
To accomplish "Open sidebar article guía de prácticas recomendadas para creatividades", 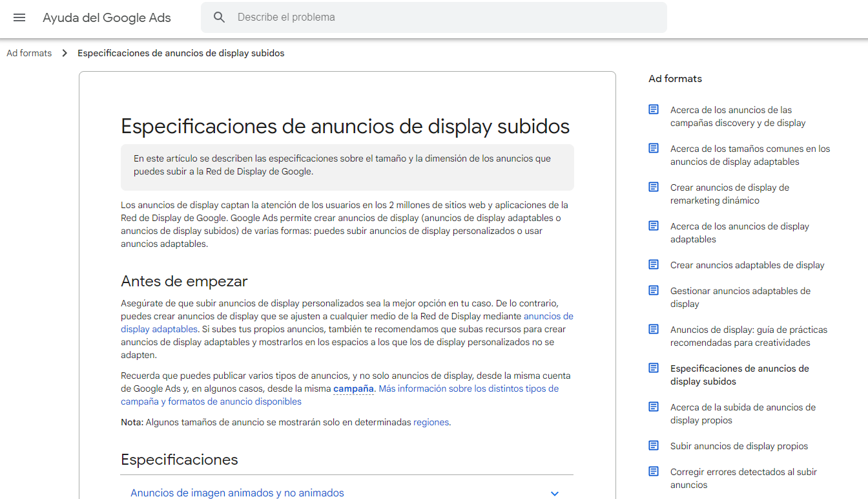I will pos(749,336).
